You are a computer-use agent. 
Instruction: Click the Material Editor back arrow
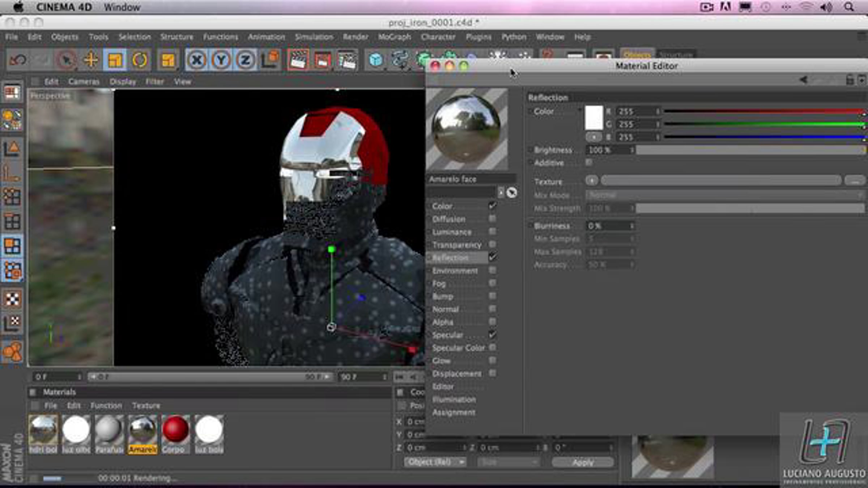(803, 80)
